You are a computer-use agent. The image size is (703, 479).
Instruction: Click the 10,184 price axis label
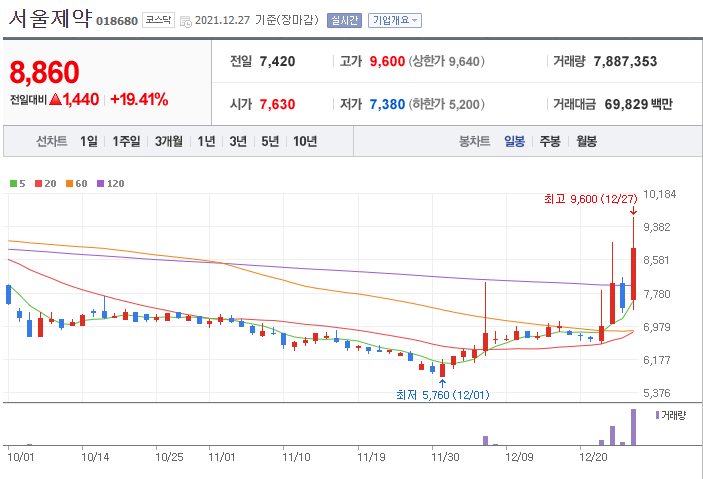[x=660, y=194]
